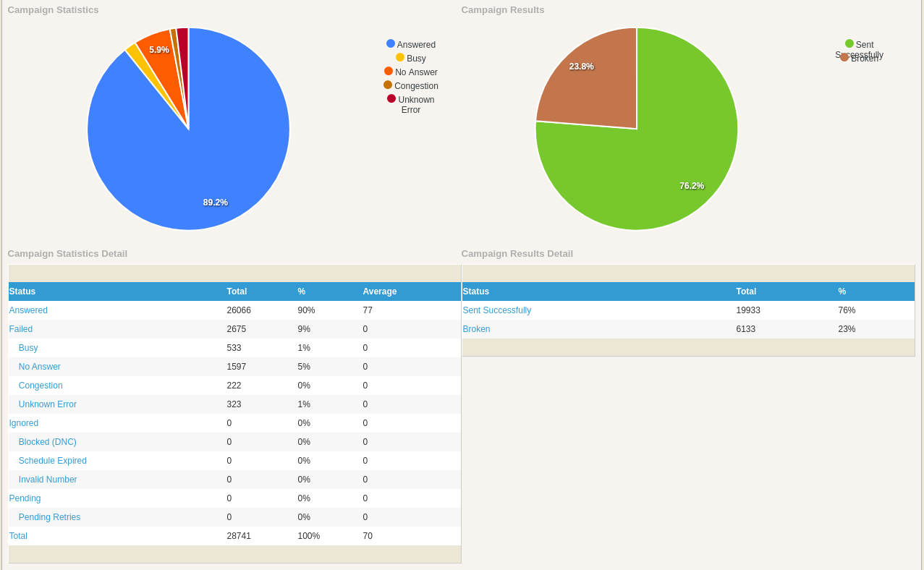Click the Congestion legend color dot
Screen dimensions: 924x570
[x=388, y=85]
